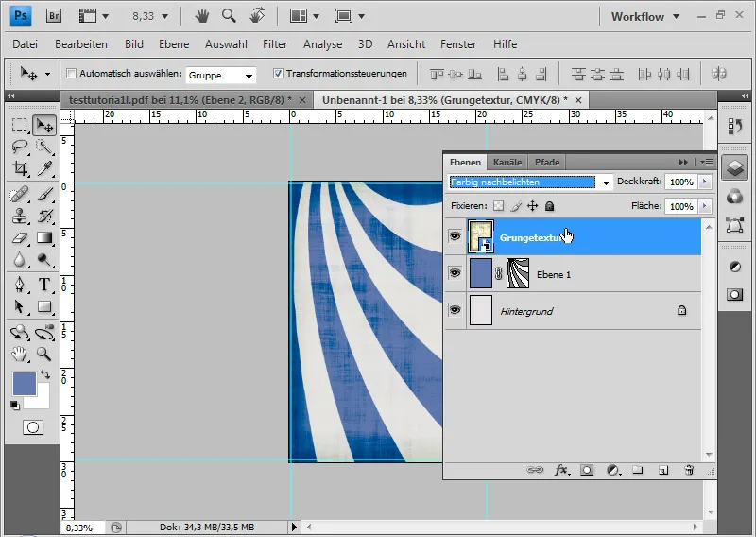The width and height of the screenshot is (756, 537).
Task: Toggle lock position
Action: 532,206
